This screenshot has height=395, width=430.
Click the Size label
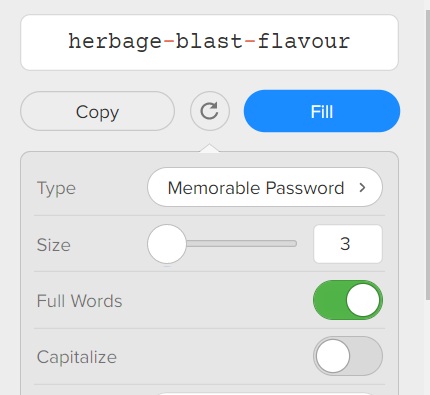pyautogui.click(x=53, y=245)
